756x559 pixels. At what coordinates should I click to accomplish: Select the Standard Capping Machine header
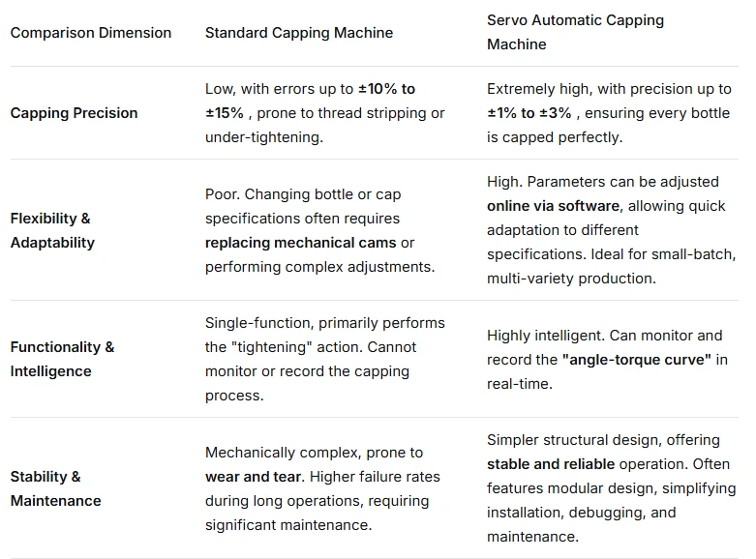click(299, 33)
